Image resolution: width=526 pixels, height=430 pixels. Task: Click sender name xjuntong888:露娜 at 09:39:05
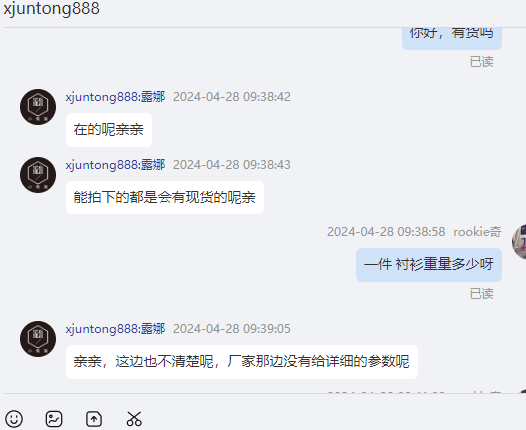pos(115,329)
